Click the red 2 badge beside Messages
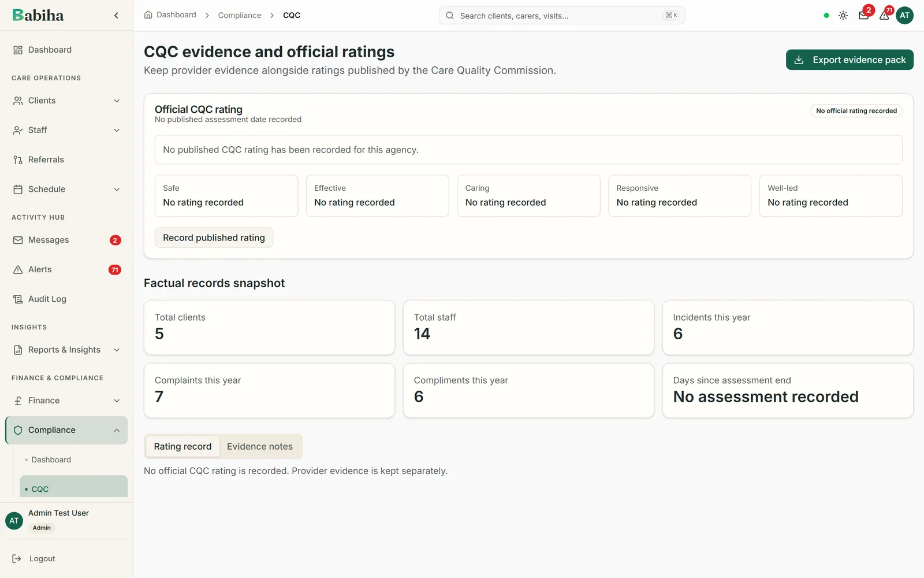Image resolution: width=924 pixels, height=578 pixels. pyautogui.click(x=115, y=240)
